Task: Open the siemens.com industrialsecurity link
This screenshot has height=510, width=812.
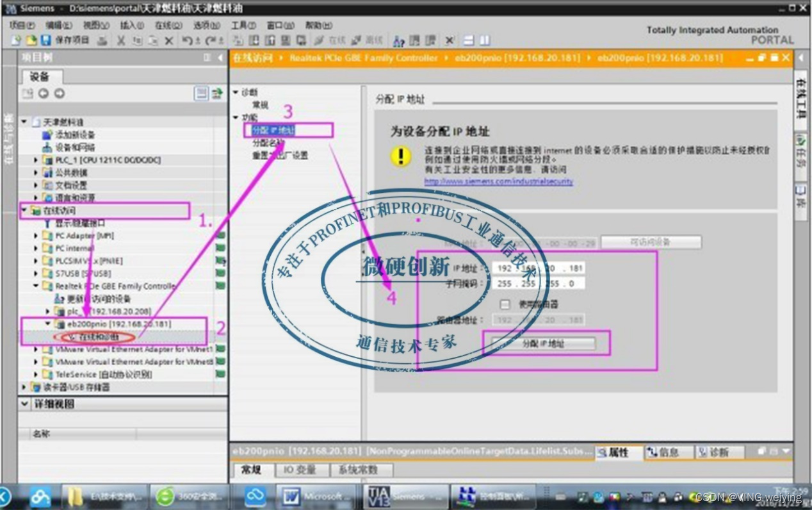Action: pos(499,182)
